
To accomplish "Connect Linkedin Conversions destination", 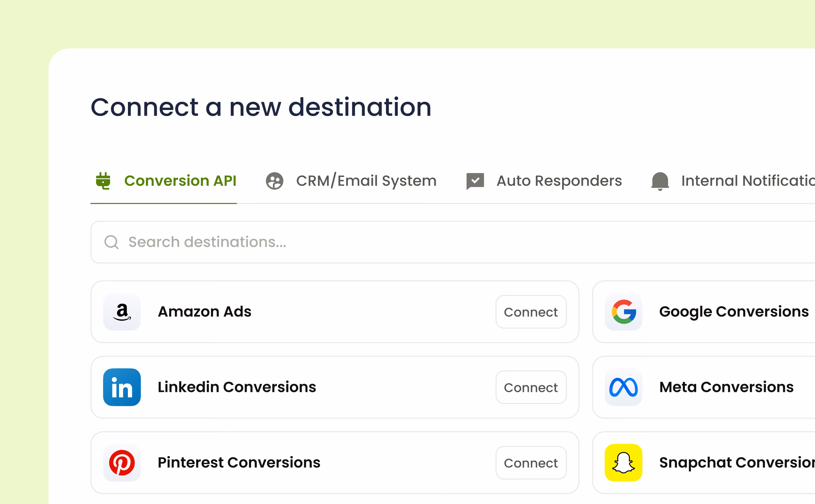I will point(531,387).
